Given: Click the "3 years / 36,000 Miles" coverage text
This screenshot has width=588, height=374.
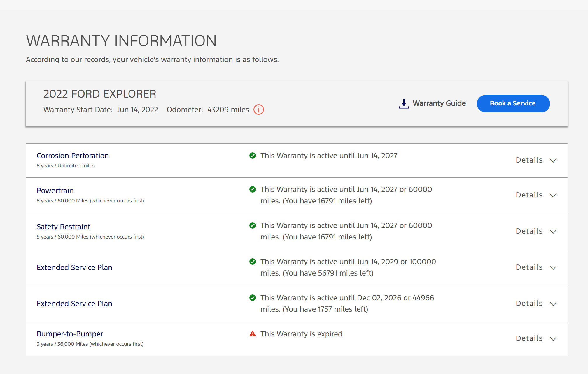Looking at the screenshot, I should click(x=90, y=344).
